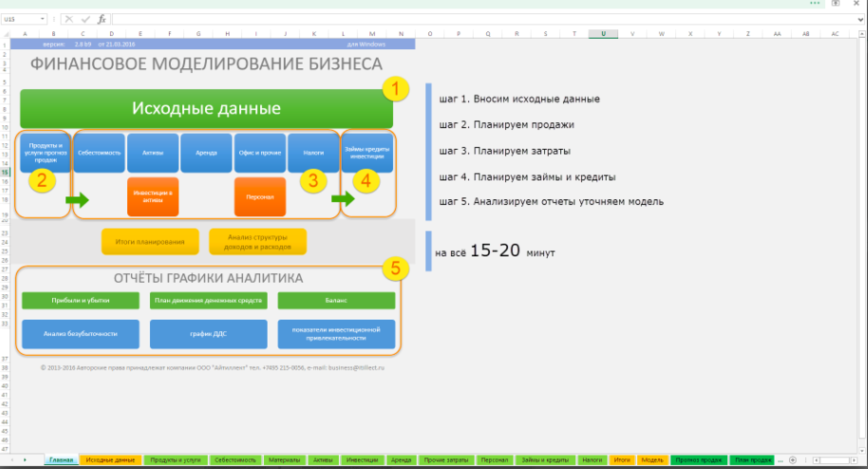Click the green Исходные данные button
Screen dimensions: 868x469
206,109
